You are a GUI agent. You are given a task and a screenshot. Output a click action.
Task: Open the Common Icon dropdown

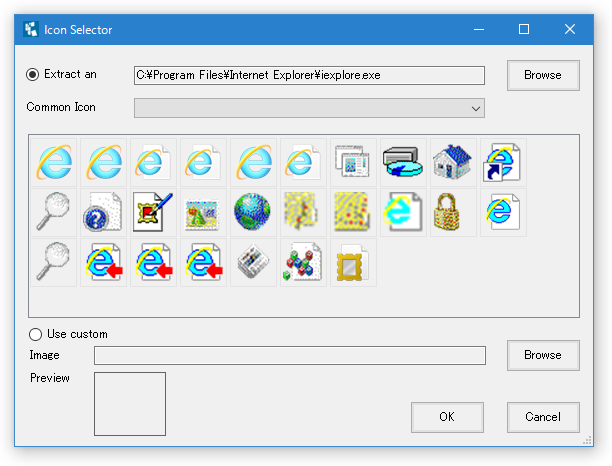coord(309,108)
